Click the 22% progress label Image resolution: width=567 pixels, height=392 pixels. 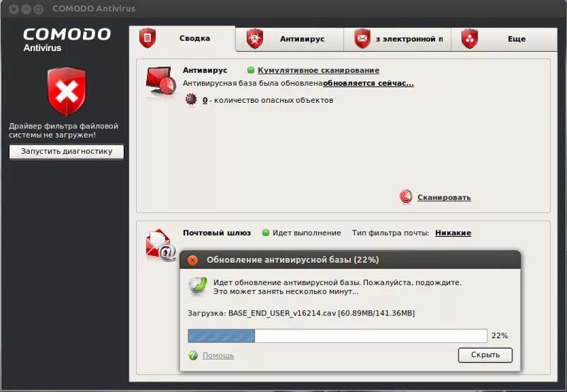click(500, 336)
